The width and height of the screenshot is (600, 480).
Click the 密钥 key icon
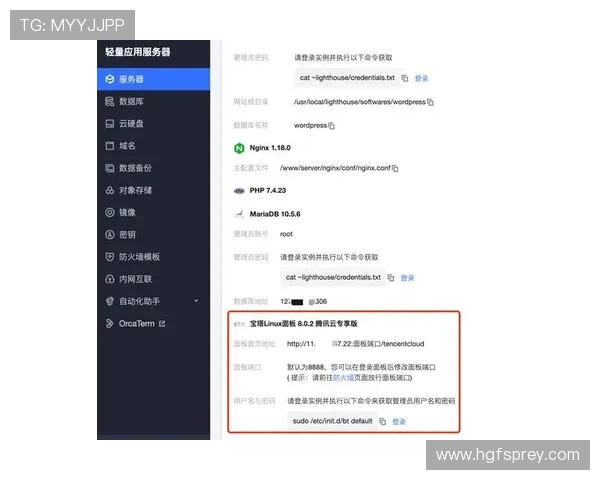pos(110,235)
